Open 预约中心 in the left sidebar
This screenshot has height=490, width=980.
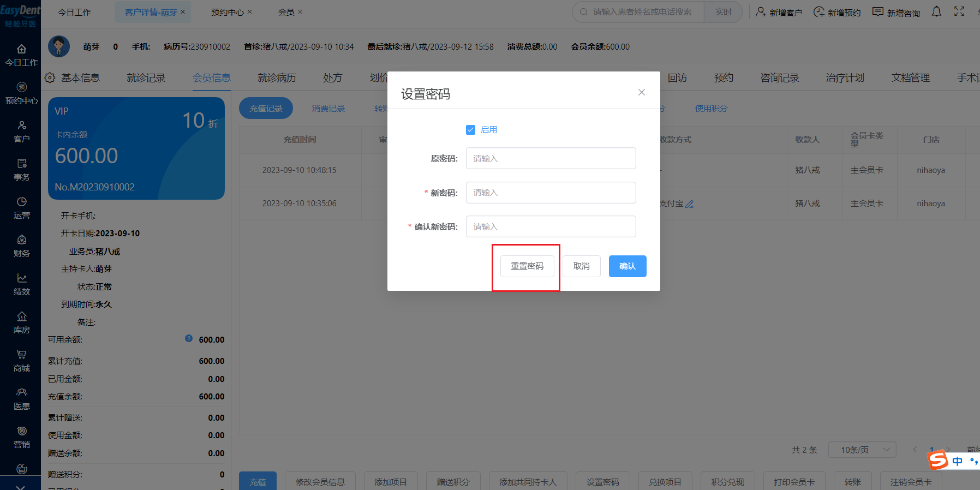click(x=21, y=94)
